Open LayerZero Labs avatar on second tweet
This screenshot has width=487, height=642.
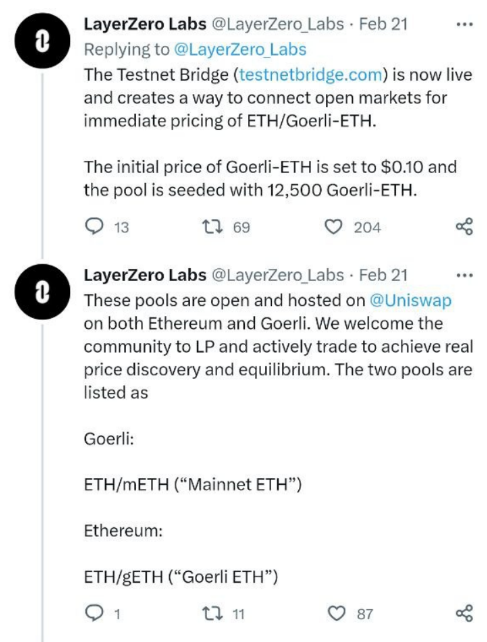coord(42,292)
